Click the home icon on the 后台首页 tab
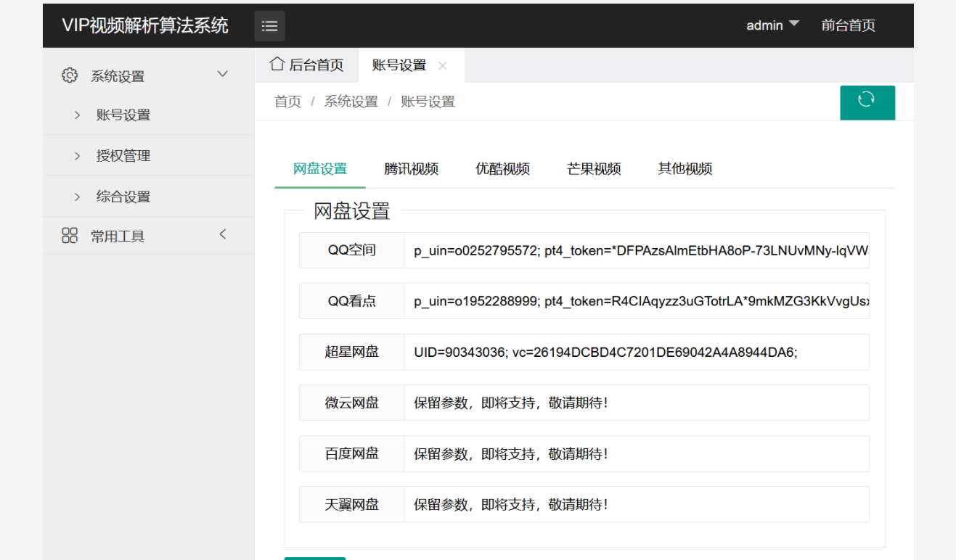Screen dimensions: 956x560 (277, 64)
